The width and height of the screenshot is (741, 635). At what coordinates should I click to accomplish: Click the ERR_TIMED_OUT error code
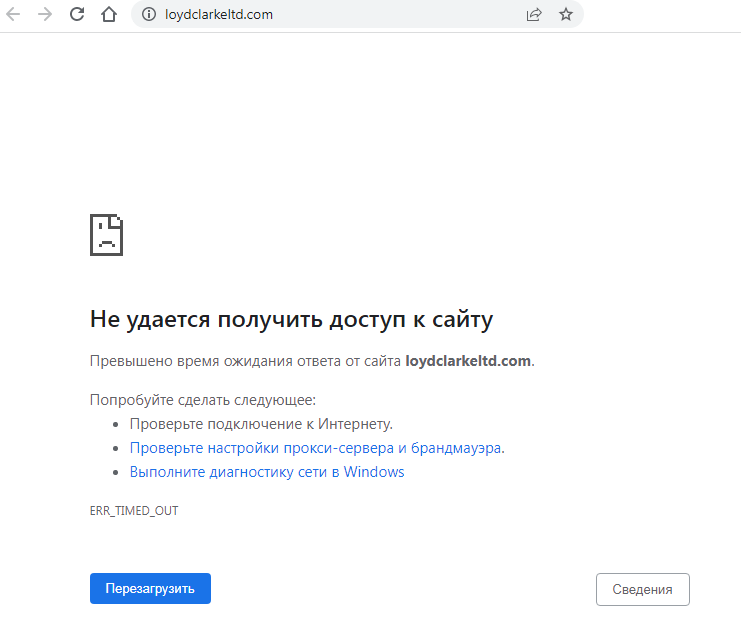134,511
